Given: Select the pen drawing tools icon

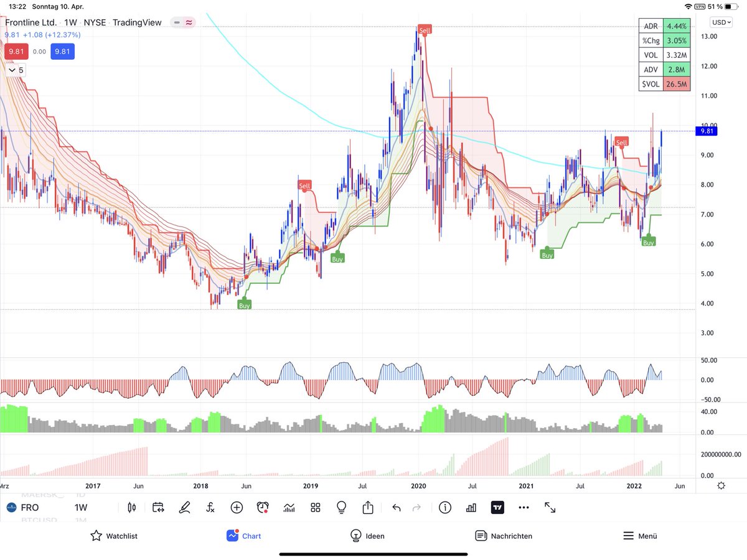Looking at the screenshot, I should point(184,508).
